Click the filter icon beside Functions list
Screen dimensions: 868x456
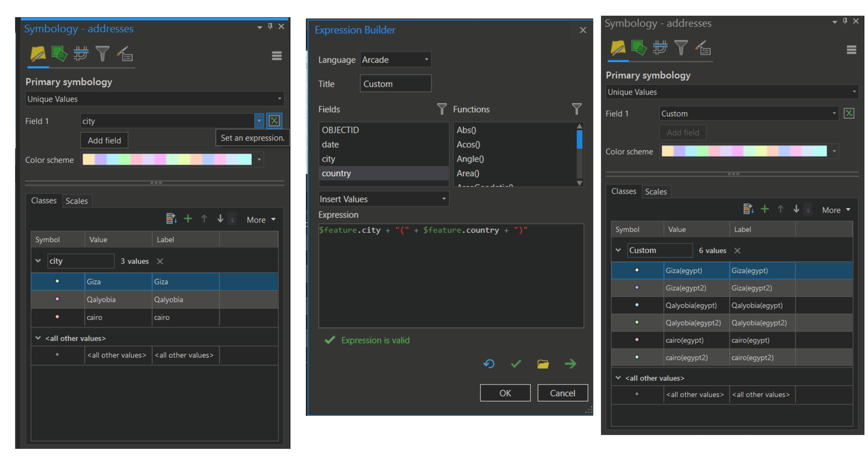(577, 109)
